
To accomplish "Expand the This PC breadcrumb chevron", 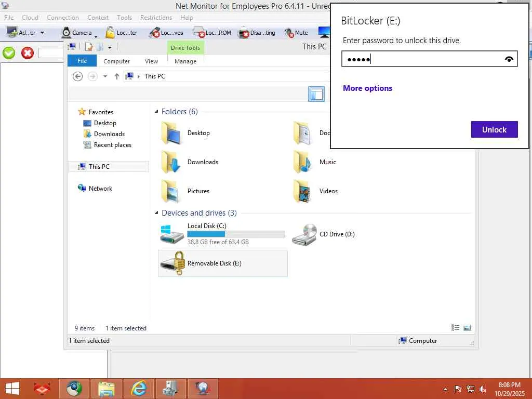I will [x=138, y=77].
